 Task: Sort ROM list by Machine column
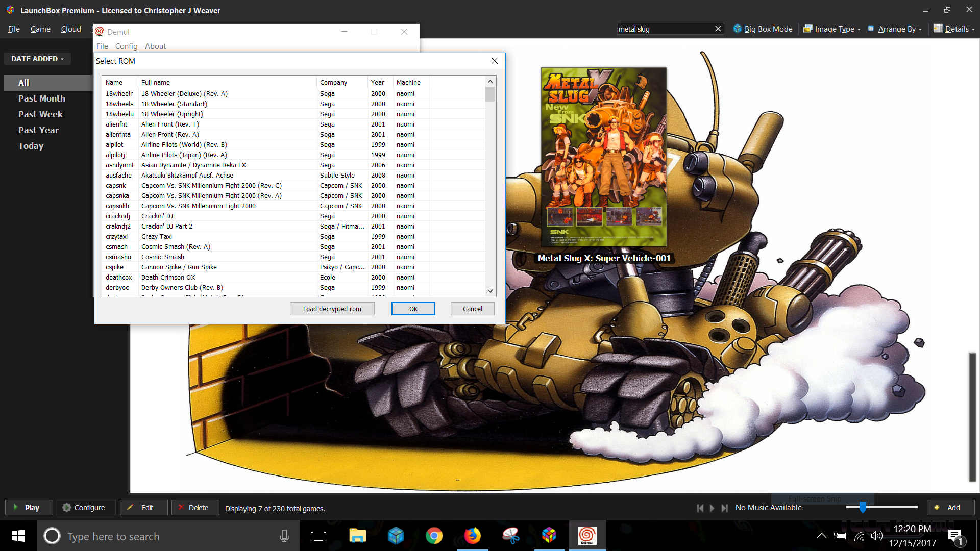tap(411, 82)
